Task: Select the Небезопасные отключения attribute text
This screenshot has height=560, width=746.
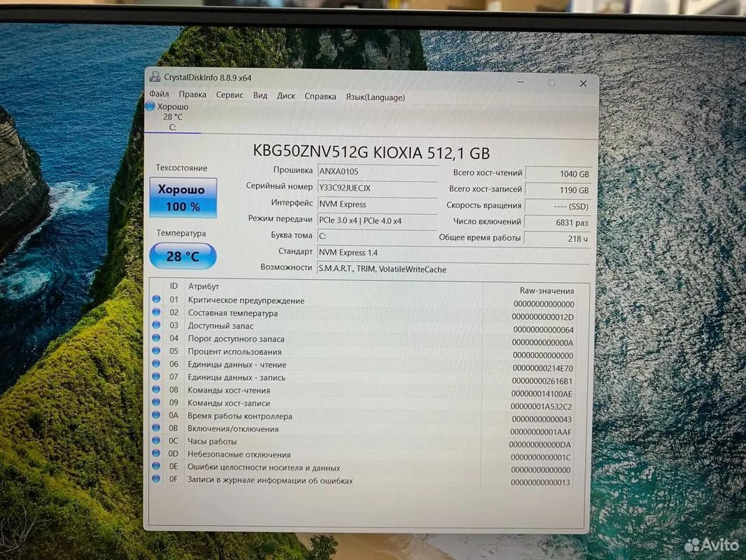Action: pos(239,454)
